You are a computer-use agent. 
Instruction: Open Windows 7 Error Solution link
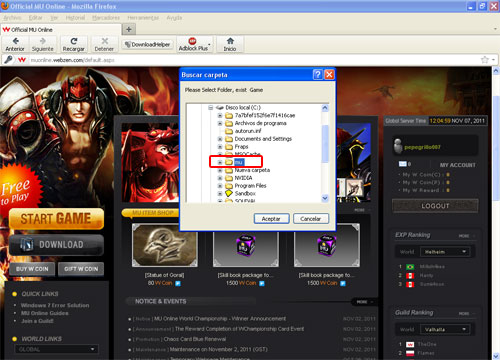[55, 305]
